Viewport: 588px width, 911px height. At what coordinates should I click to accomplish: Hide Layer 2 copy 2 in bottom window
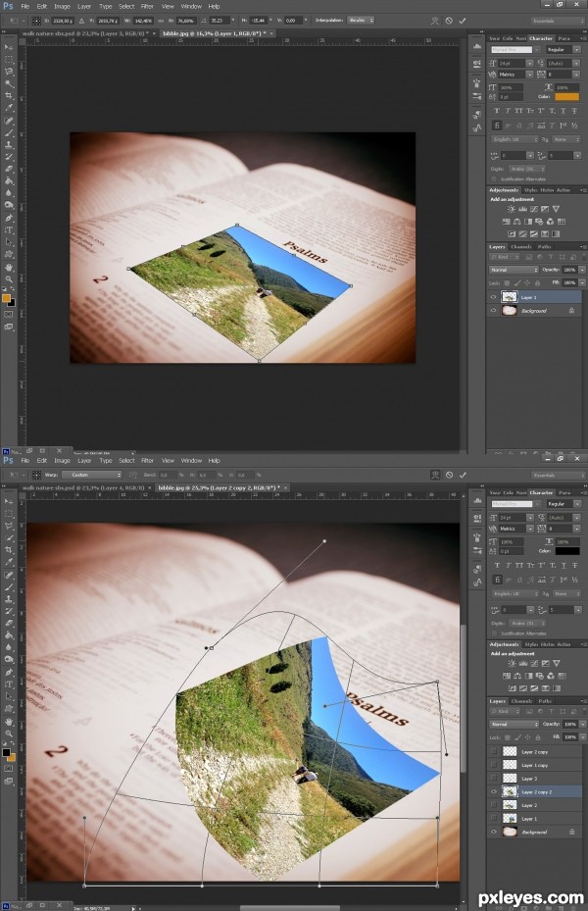pyautogui.click(x=493, y=791)
